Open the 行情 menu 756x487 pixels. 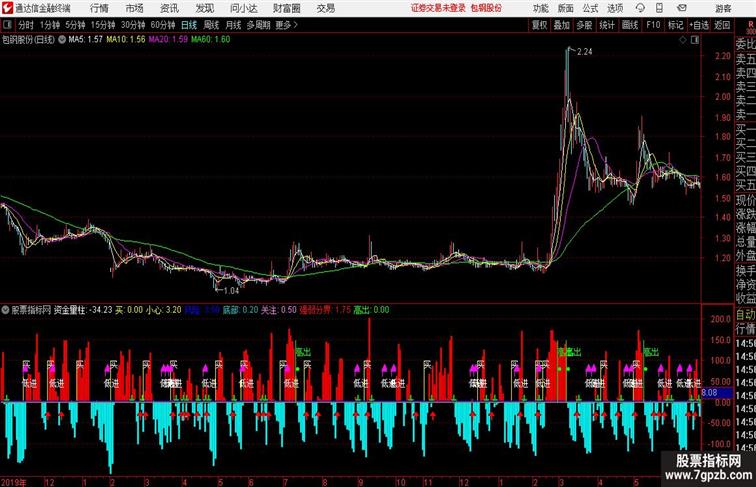pos(99,8)
